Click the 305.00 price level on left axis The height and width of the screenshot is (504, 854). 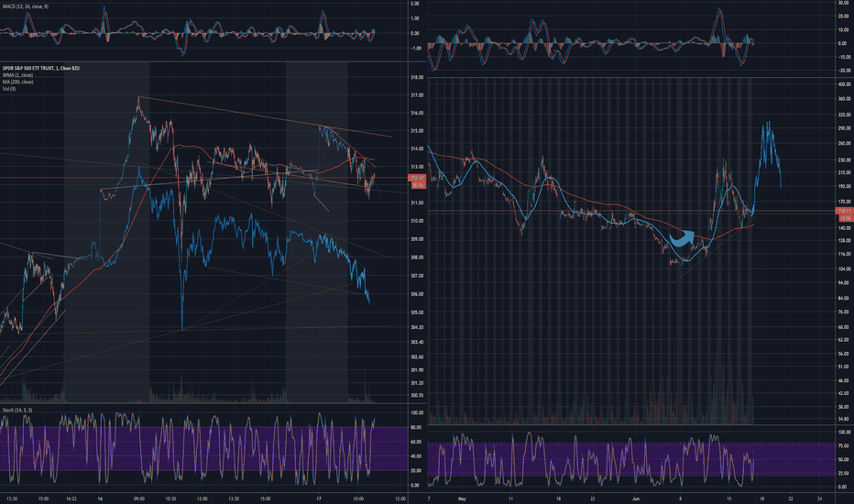417,312
